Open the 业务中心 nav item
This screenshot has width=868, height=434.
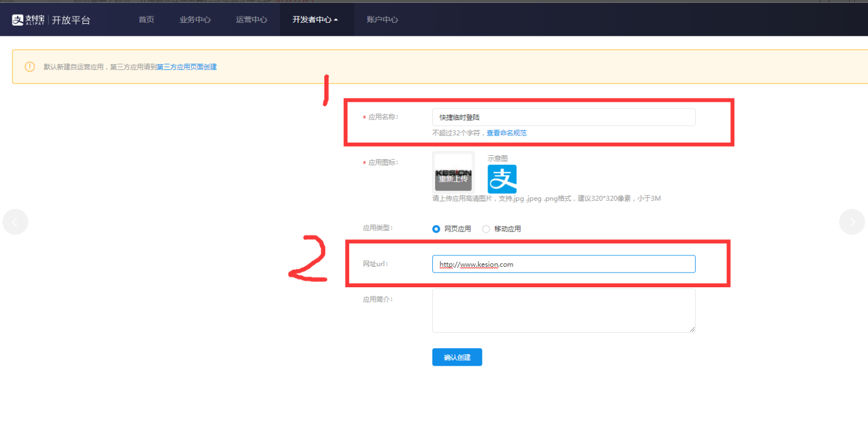(x=195, y=20)
